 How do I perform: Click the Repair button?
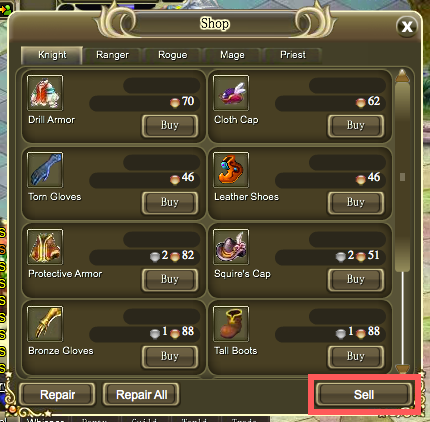click(x=57, y=395)
